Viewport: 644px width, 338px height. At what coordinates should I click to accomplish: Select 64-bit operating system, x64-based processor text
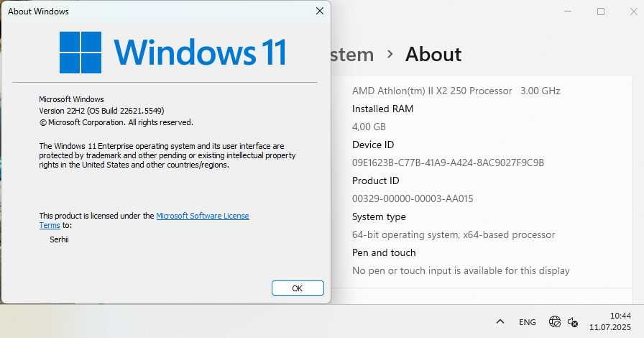point(454,234)
